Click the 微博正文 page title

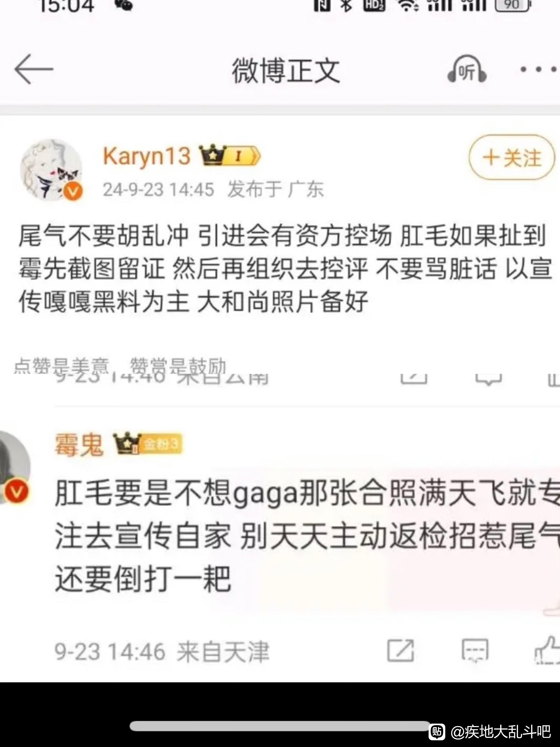click(x=286, y=70)
